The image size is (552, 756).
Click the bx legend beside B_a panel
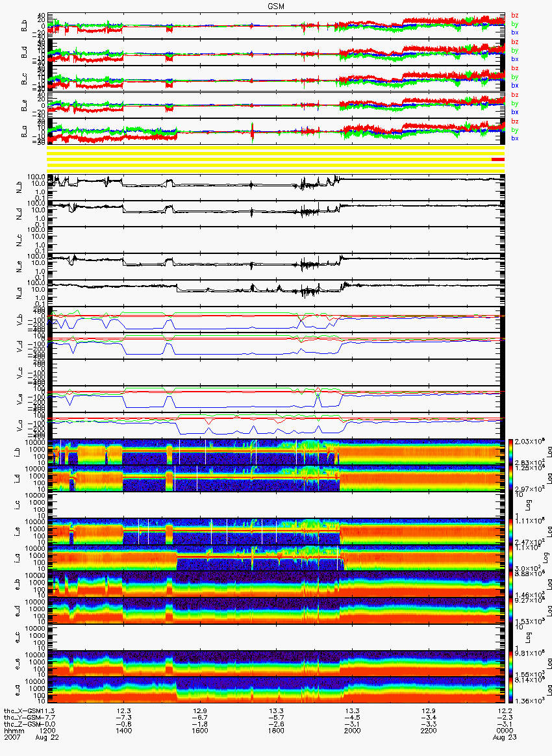point(515,138)
